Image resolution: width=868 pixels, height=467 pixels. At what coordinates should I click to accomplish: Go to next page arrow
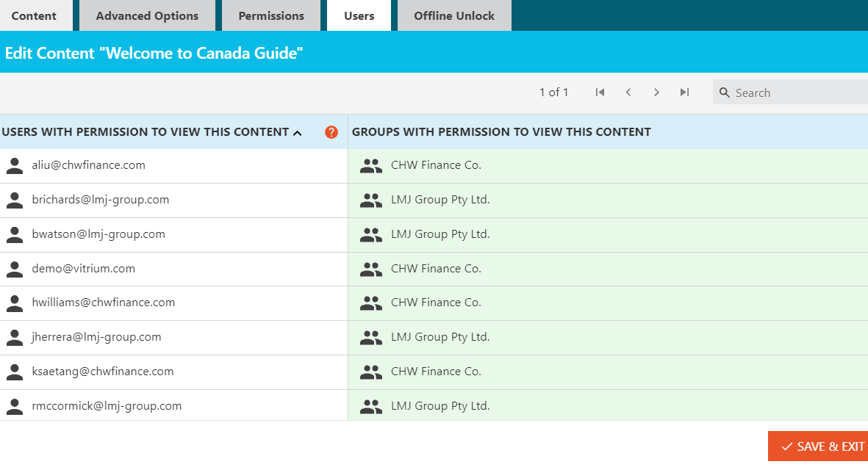pyautogui.click(x=656, y=93)
